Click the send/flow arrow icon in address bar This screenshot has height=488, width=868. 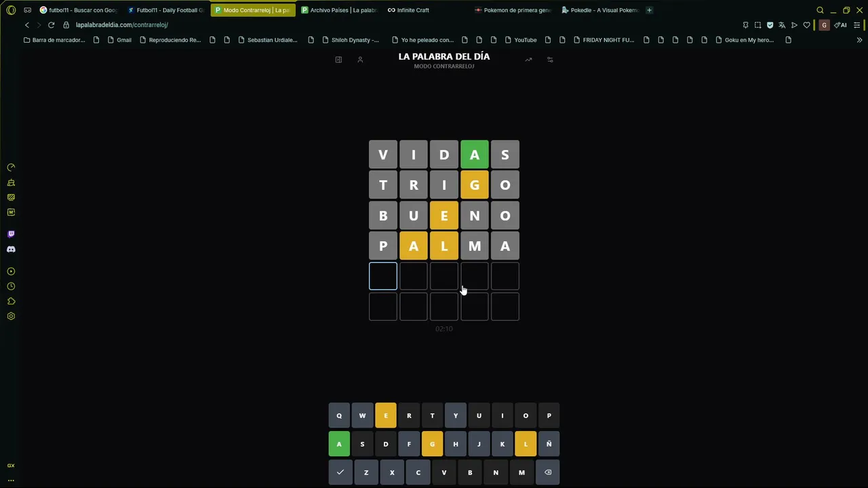click(x=794, y=25)
